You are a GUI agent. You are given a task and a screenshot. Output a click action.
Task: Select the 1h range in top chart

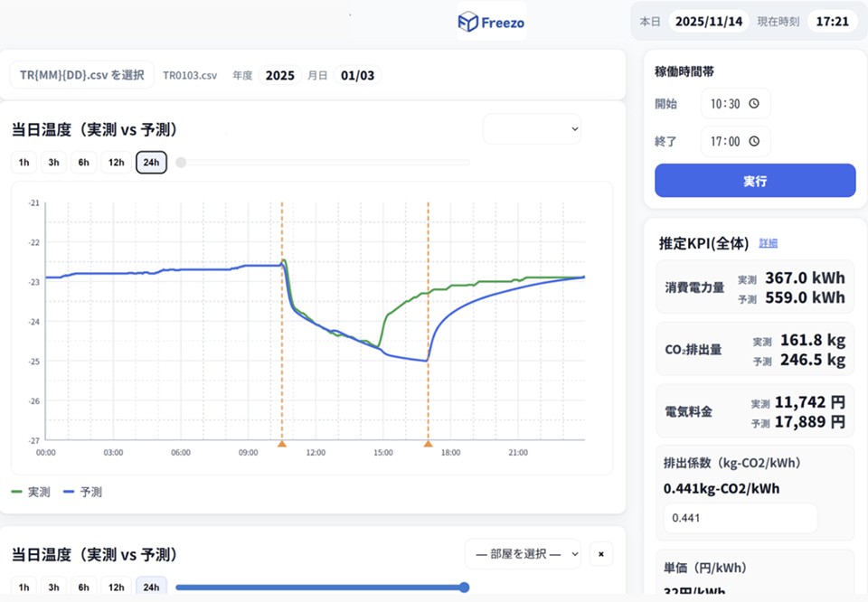[24, 163]
